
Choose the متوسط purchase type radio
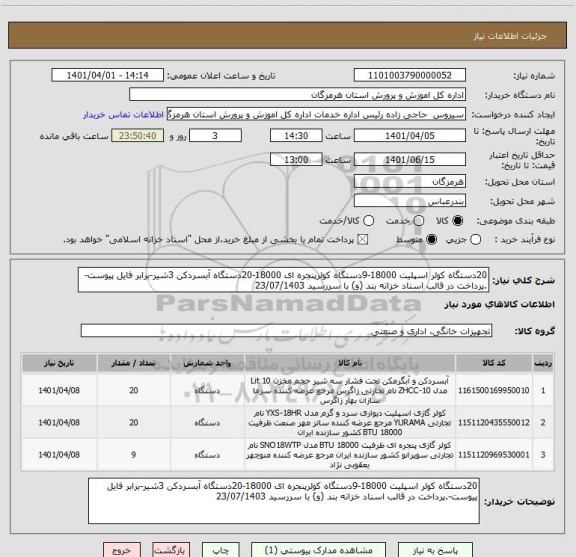point(431,240)
